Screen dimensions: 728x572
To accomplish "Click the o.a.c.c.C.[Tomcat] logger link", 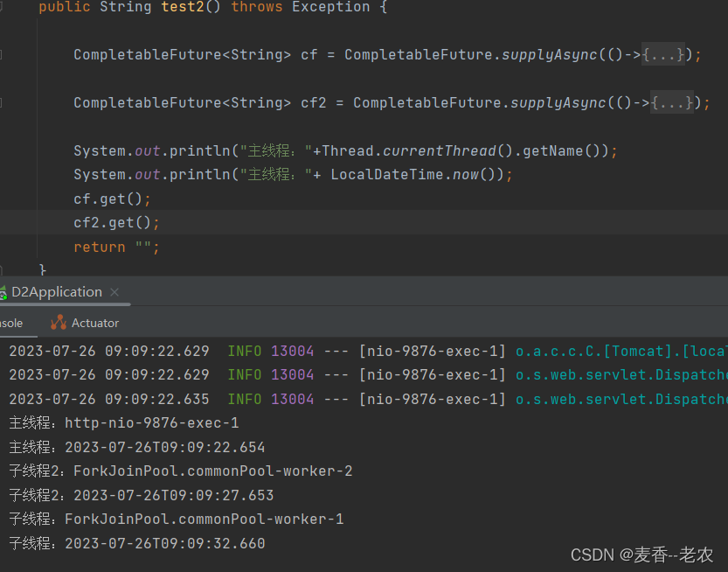I will point(621,352).
